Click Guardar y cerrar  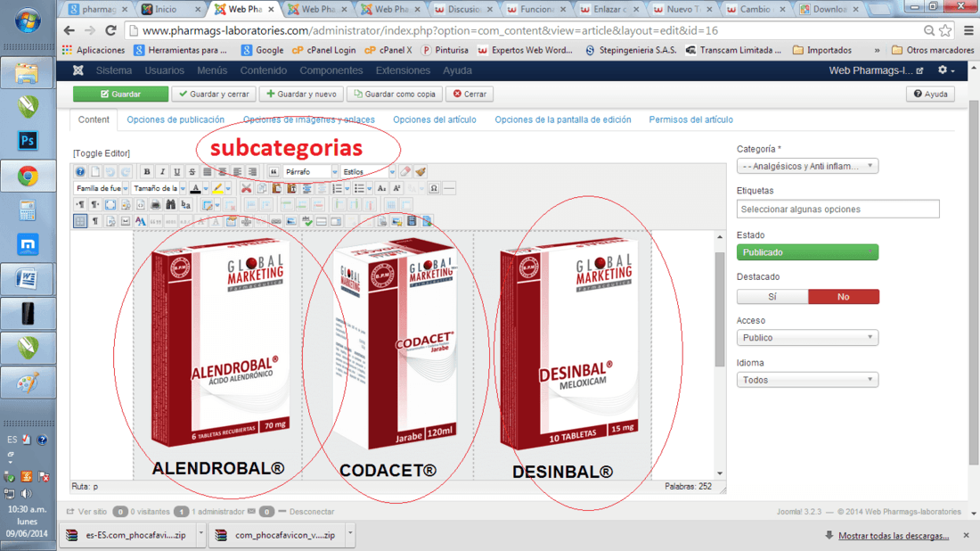(214, 94)
